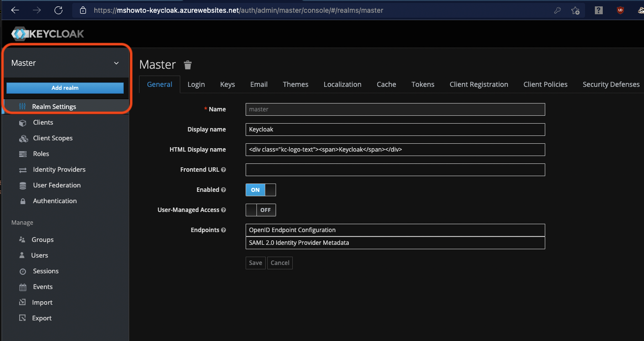Switch to the General tab

coord(160,84)
